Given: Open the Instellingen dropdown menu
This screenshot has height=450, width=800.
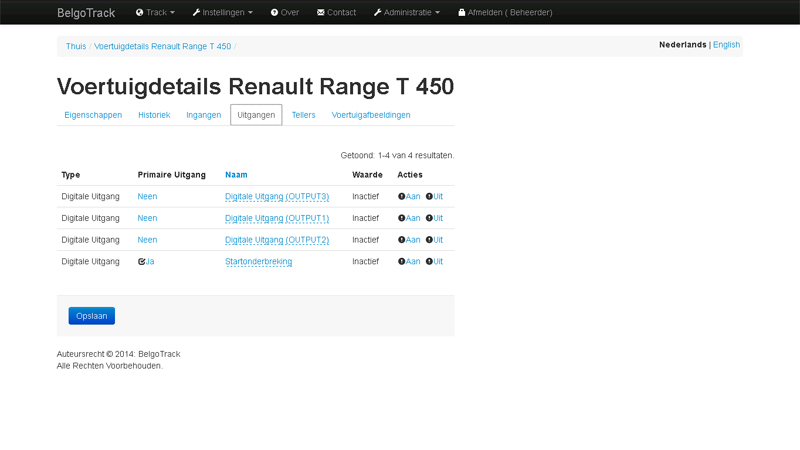Looking at the screenshot, I should (x=222, y=12).
